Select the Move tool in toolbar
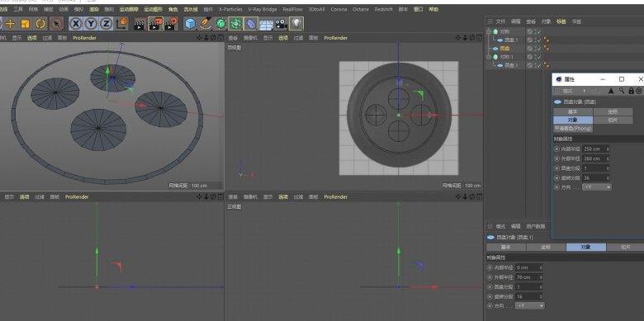644x321 pixels. pos(10,24)
